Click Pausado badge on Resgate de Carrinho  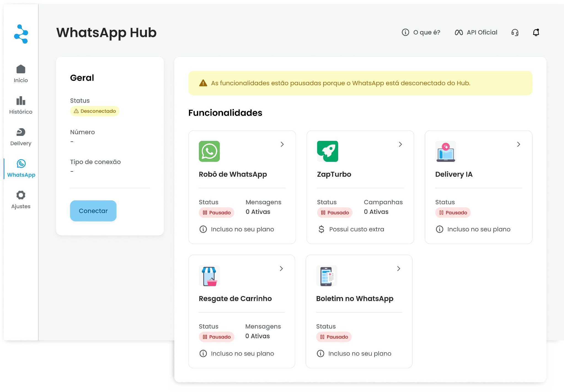click(x=216, y=337)
